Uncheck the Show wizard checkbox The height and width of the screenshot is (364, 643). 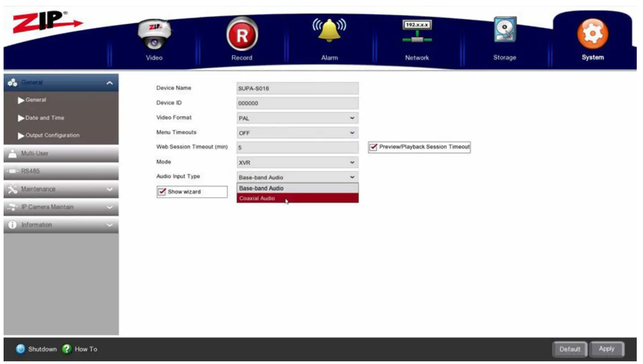pyautogui.click(x=163, y=192)
